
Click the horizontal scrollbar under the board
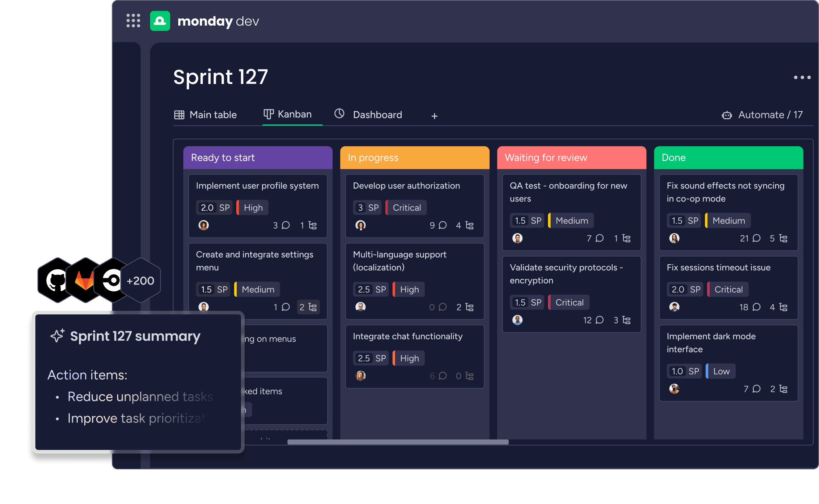pyautogui.click(x=398, y=442)
